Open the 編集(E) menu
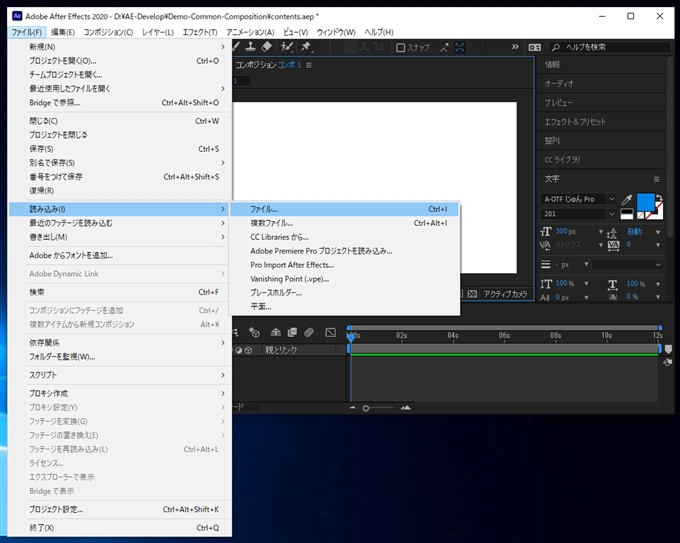The height and width of the screenshot is (543, 680). tap(63, 32)
